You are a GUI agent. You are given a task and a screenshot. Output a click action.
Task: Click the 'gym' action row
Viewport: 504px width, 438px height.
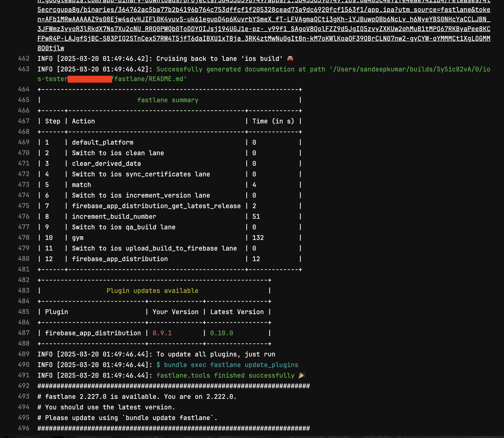coord(78,238)
